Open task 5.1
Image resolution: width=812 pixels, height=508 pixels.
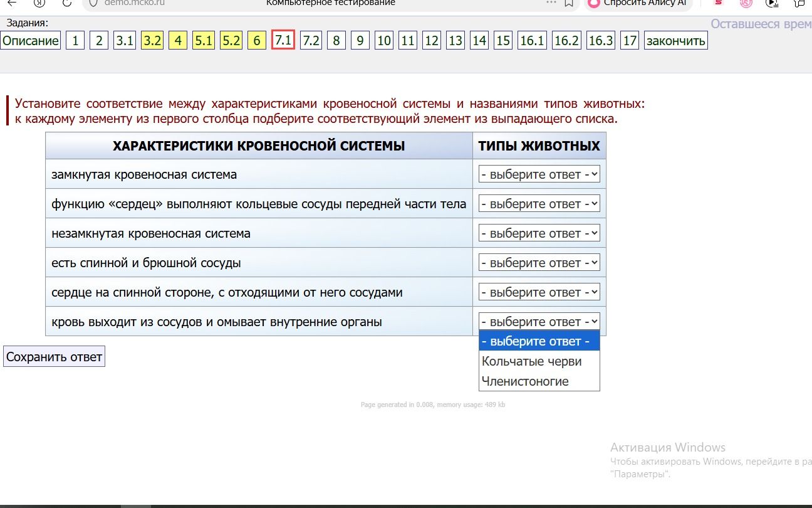[204, 41]
